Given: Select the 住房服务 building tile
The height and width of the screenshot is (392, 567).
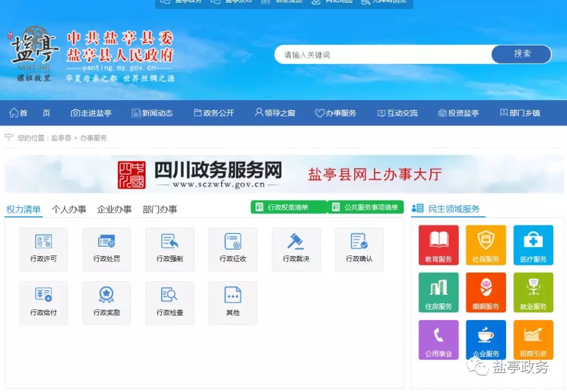Looking at the screenshot, I should pyautogui.click(x=438, y=292).
